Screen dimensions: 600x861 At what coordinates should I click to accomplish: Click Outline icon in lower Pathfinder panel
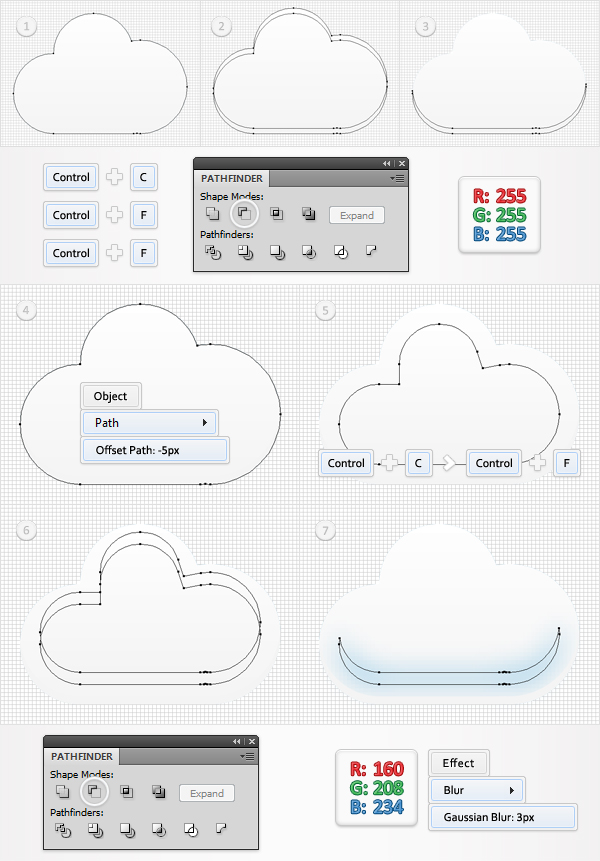tap(191, 830)
